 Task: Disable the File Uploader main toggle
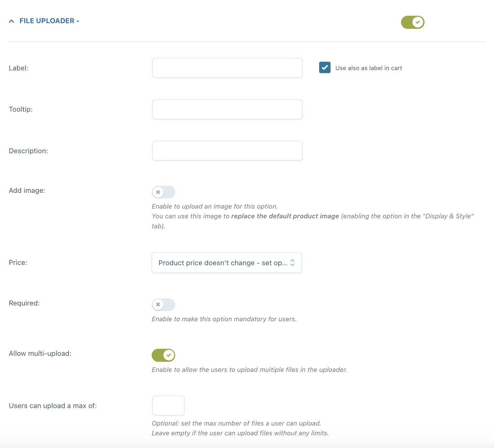pos(412,22)
